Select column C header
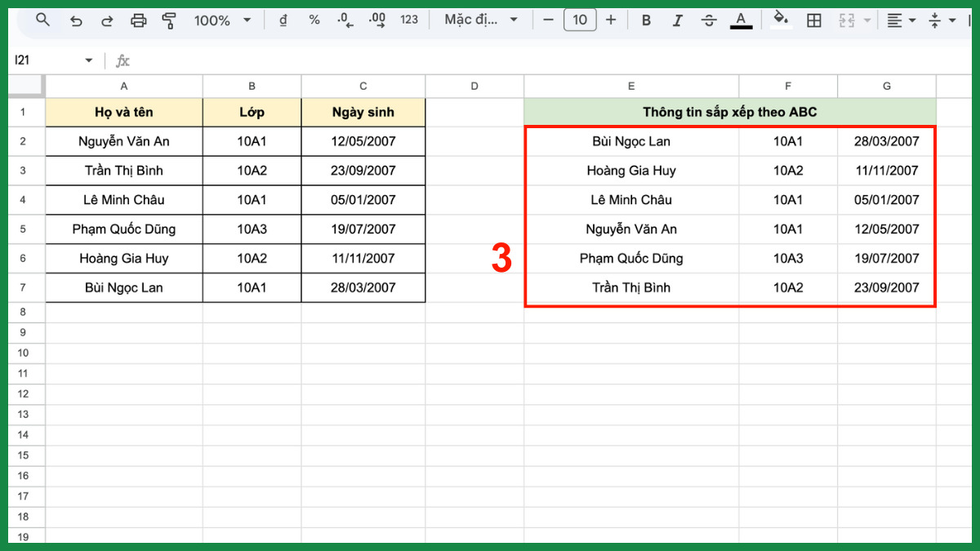 pos(363,86)
